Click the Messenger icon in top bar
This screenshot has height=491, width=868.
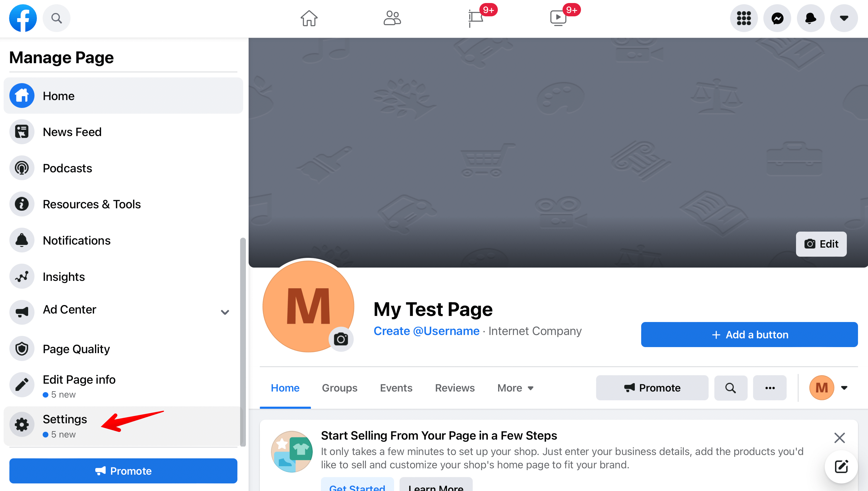point(777,17)
